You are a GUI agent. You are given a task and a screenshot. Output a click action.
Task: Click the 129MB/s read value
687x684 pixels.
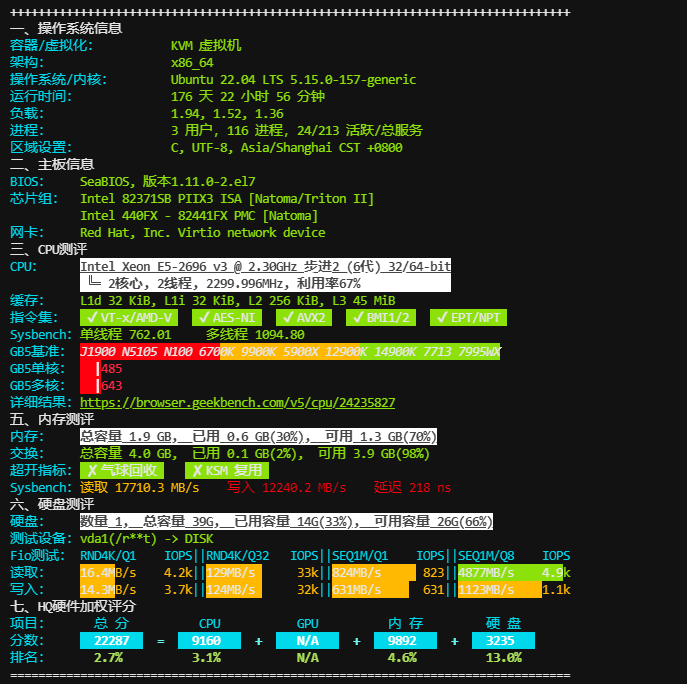[x=234, y=573]
